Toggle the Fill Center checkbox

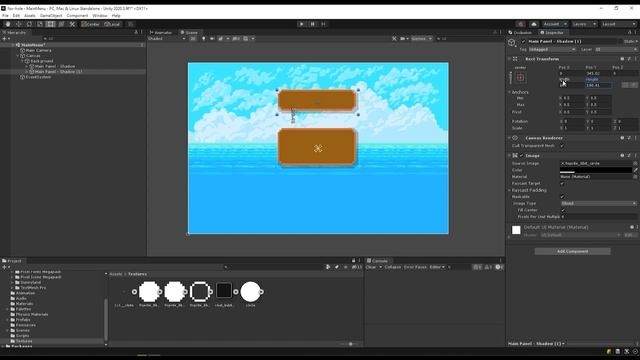[563, 210]
